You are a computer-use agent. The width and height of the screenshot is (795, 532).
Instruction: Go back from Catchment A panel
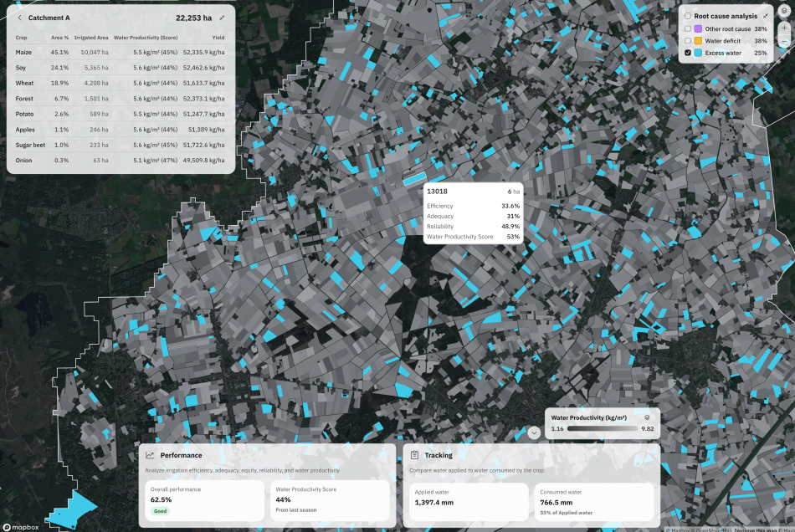tap(20, 18)
